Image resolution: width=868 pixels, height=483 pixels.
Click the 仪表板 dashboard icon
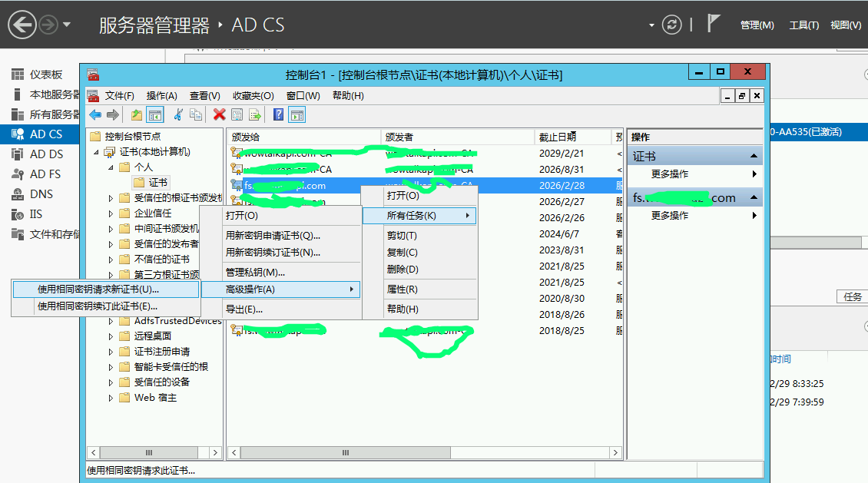18,74
